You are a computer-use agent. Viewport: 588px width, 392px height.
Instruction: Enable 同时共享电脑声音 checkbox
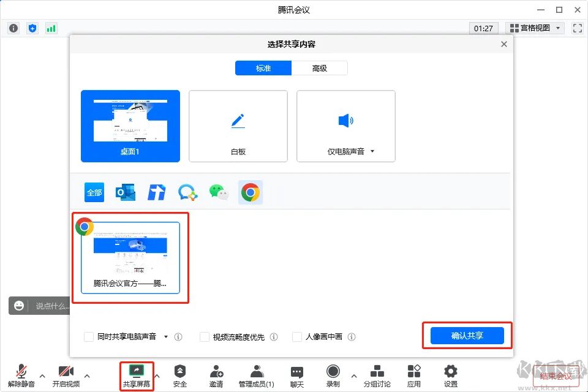click(88, 336)
